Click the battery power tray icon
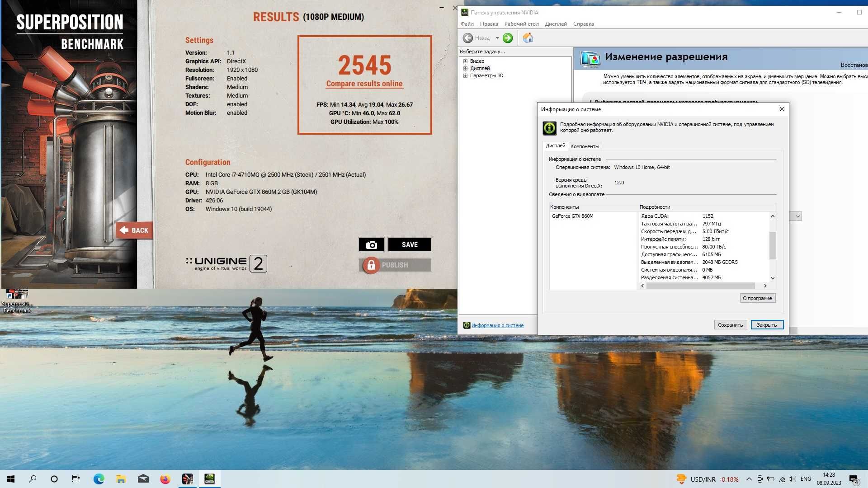Viewport: 868px width, 488px height. (x=771, y=479)
